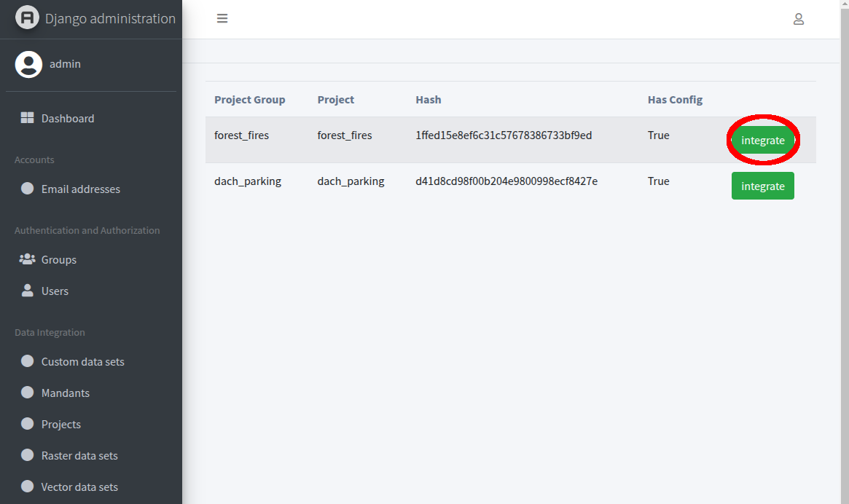Screen dimensions: 849x504
Task: Click the circle icon beside Vector data sets
Action: [27, 487]
